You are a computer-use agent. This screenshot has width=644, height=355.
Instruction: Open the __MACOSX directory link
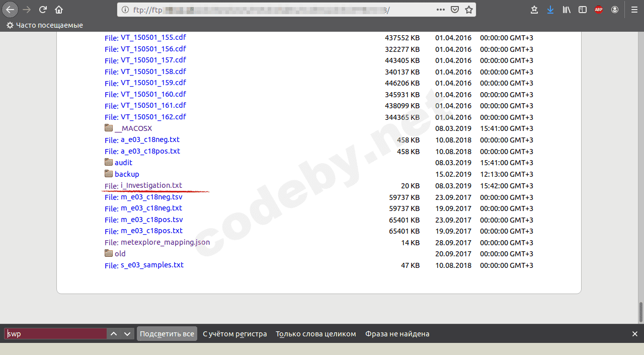tap(133, 128)
